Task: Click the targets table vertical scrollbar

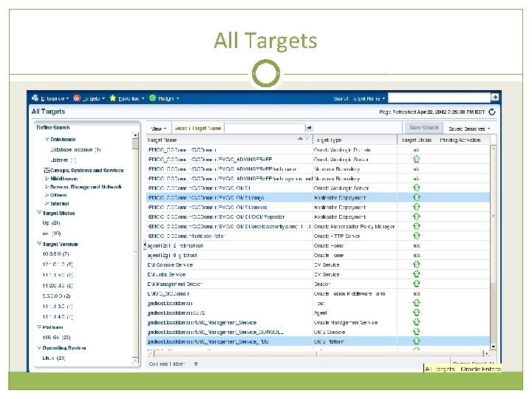Action: [494, 247]
